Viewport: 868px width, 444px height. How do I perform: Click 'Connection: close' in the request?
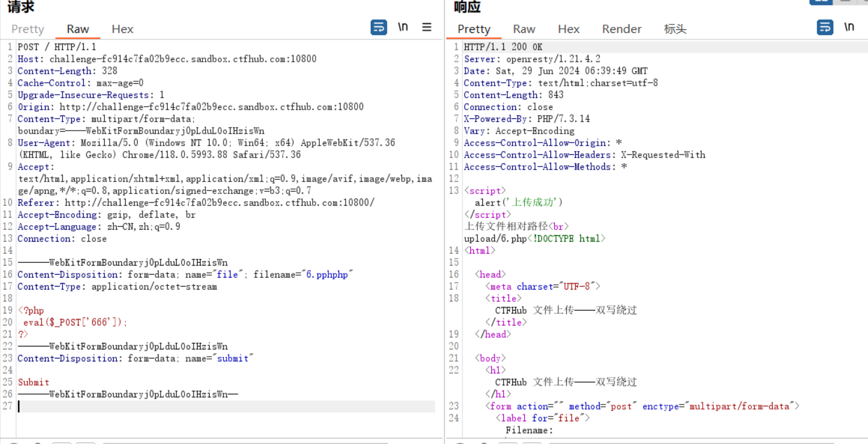[x=62, y=238]
